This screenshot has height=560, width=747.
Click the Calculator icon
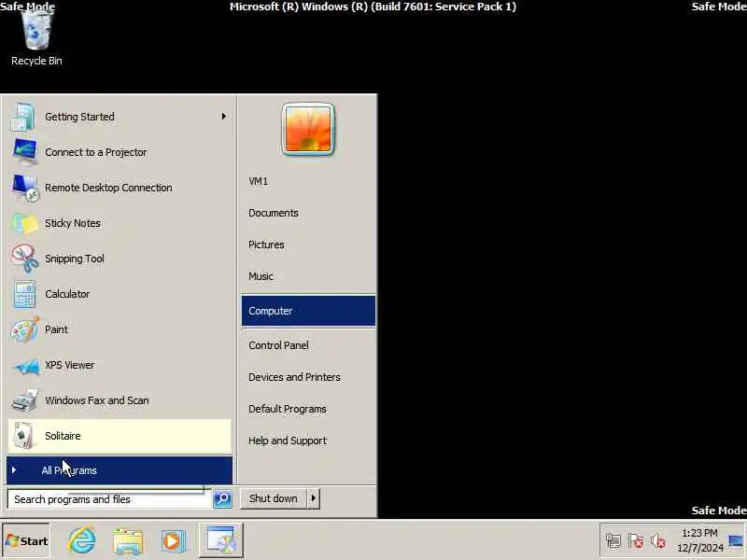click(x=24, y=294)
